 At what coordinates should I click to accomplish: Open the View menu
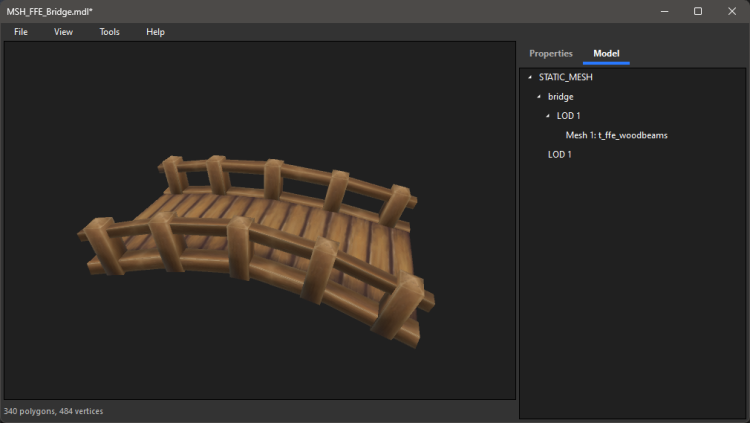click(63, 32)
